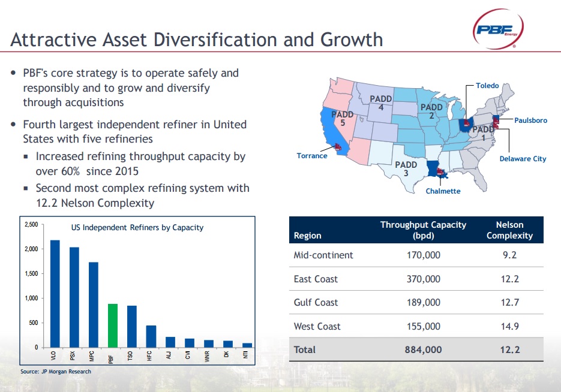Select the Torrance map label
This screenshot has width=561, height=392.
[x=311, y=155]
